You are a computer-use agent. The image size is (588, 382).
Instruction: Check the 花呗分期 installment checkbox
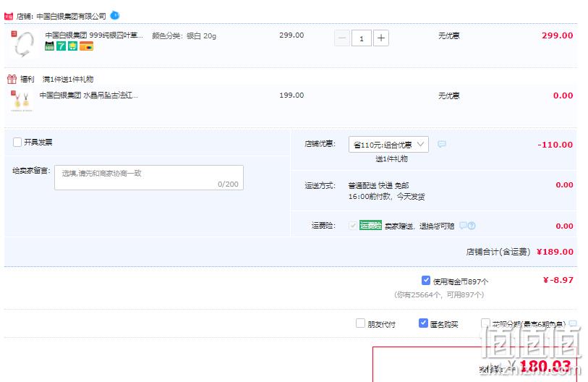tap(485, 323)
